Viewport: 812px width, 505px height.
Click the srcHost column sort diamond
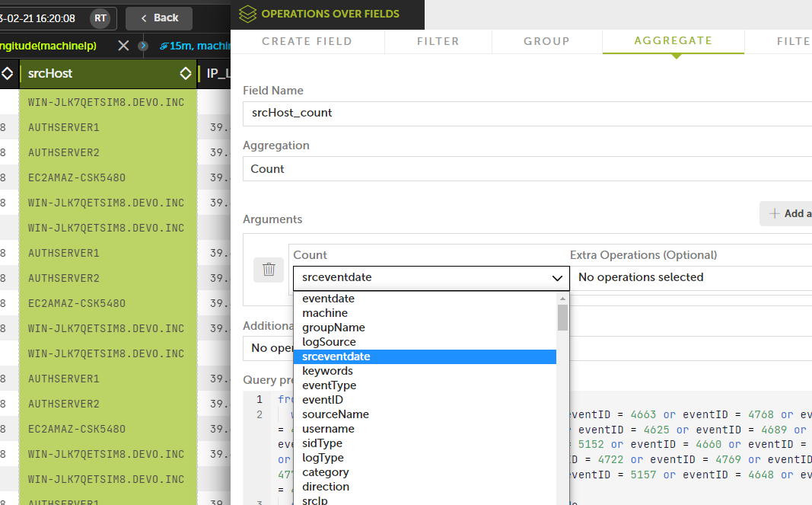tap(186, 74)
